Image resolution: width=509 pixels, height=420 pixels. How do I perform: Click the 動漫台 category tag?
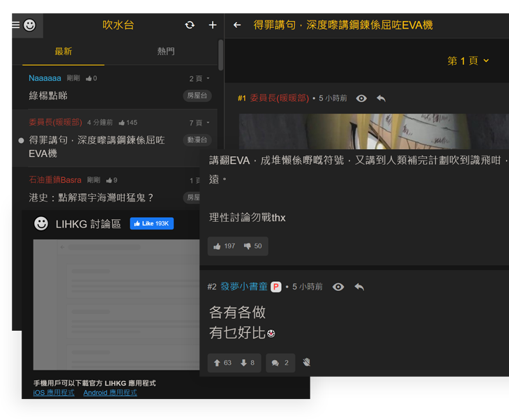pyautogui.click(x=197, y=140)
